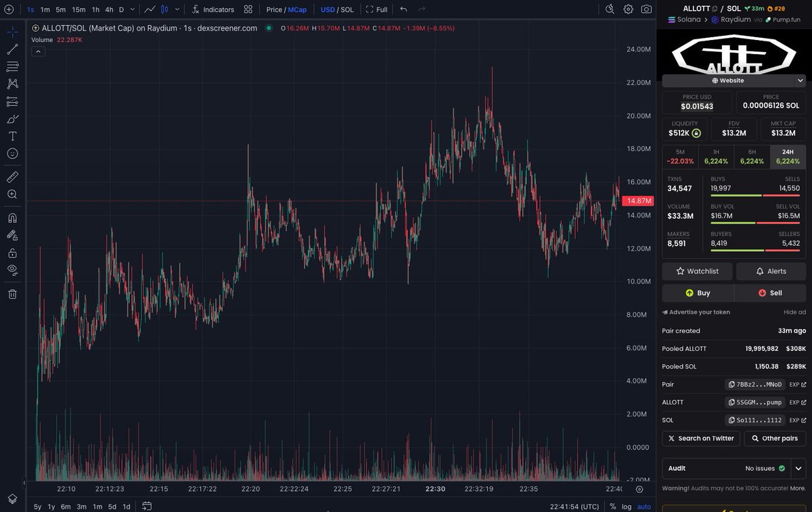
Task: Click the redo arrow
Action: click(422, 9)
